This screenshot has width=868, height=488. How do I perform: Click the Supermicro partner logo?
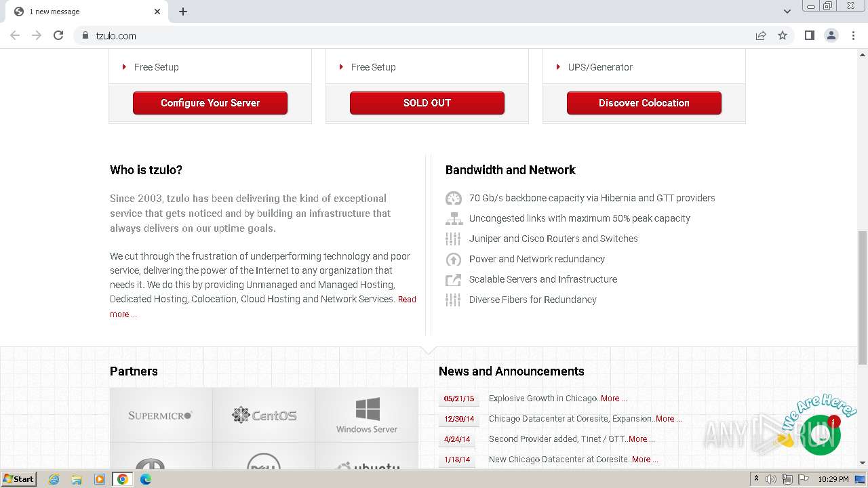tap(161, 415)
